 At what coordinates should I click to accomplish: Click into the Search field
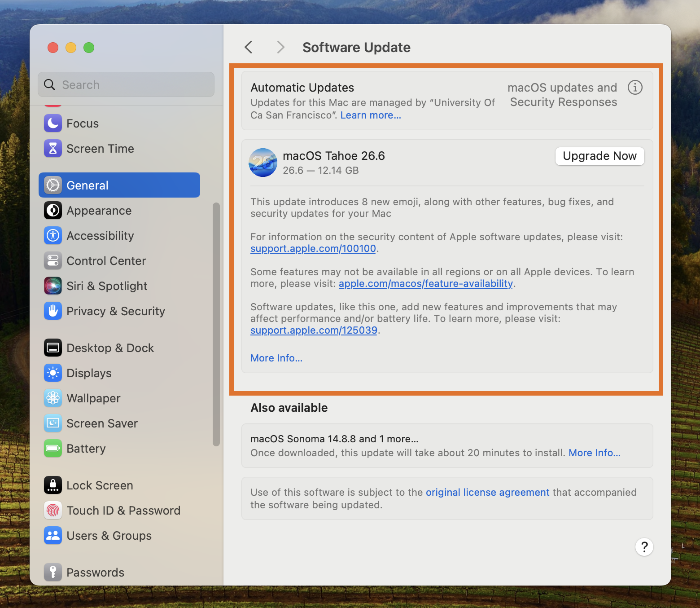tap(126, 84)
